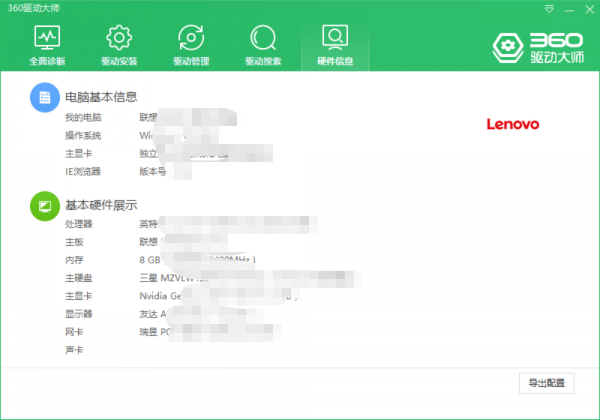Click the 导出配置 export button
This screenshot has width=600, height=420.
click(x=546, y=383)
